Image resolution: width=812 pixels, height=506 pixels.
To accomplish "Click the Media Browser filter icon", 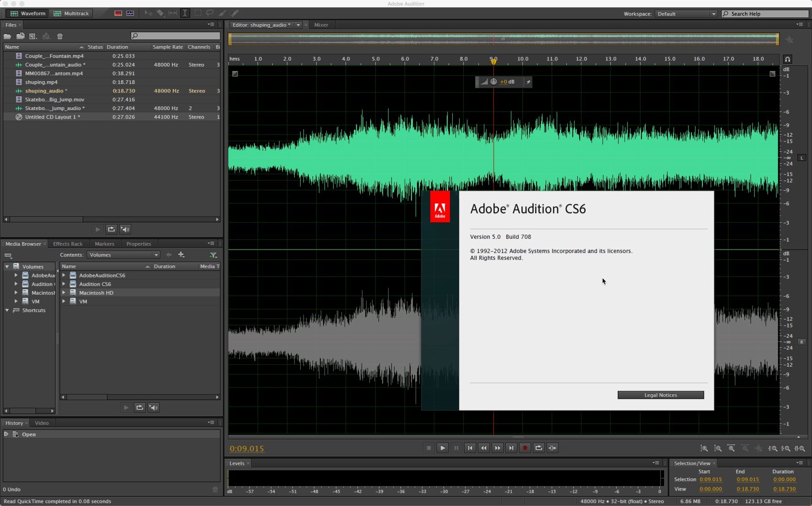I will coord(213,255).
